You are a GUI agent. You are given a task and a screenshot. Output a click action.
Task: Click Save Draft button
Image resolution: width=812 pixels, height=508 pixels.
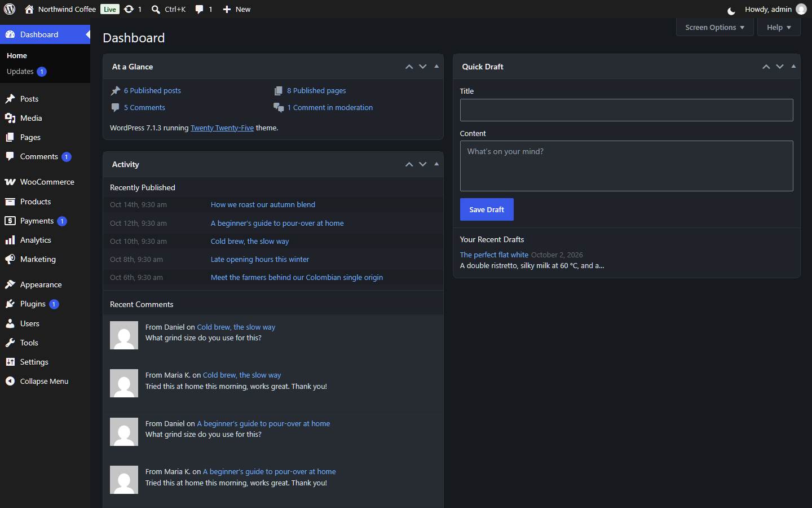click(487, 209)
